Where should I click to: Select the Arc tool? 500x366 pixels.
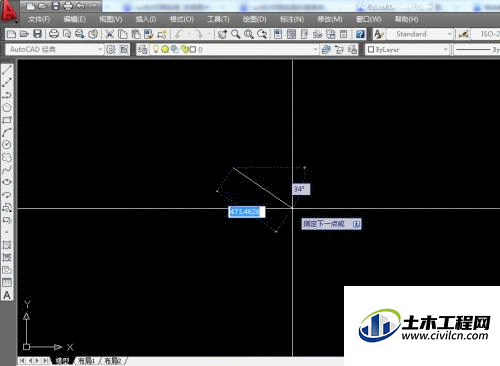point(7,132)
